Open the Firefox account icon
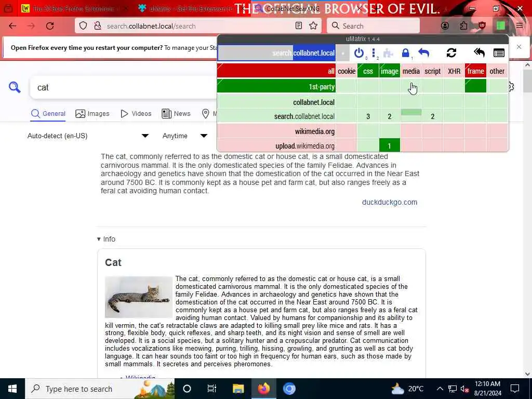532x399 pixels. (x=445, y=26)
